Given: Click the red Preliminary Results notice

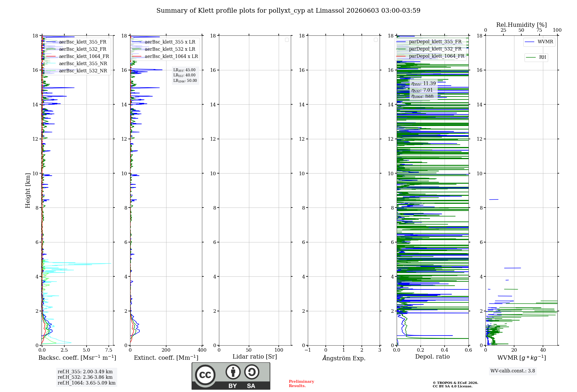Looking at the screenshot, I should pos(301,384).
